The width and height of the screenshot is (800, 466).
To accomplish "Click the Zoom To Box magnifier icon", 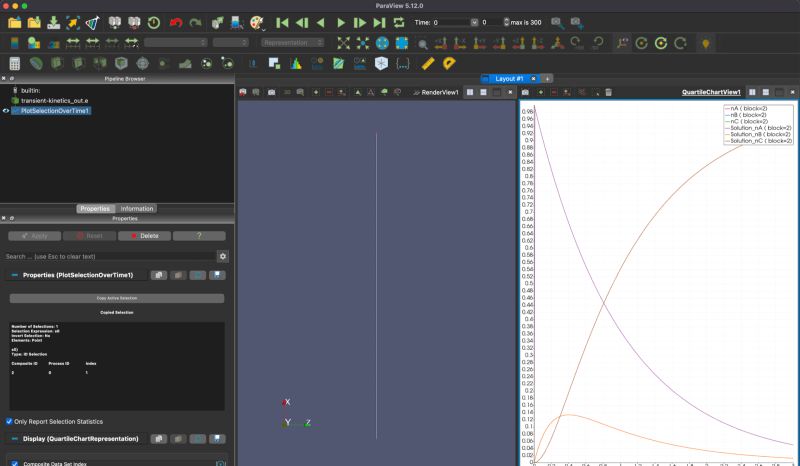I will (x=422, y=44).
